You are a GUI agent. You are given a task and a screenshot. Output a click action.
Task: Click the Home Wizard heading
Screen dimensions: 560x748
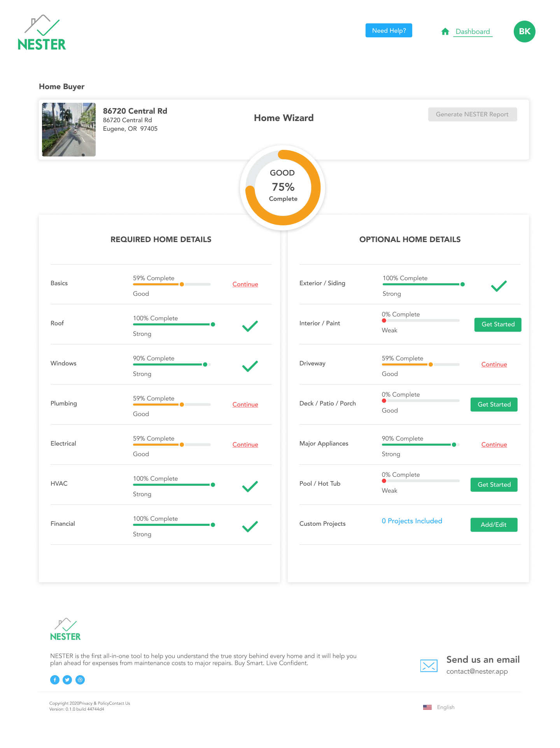[x=284, y=118]
